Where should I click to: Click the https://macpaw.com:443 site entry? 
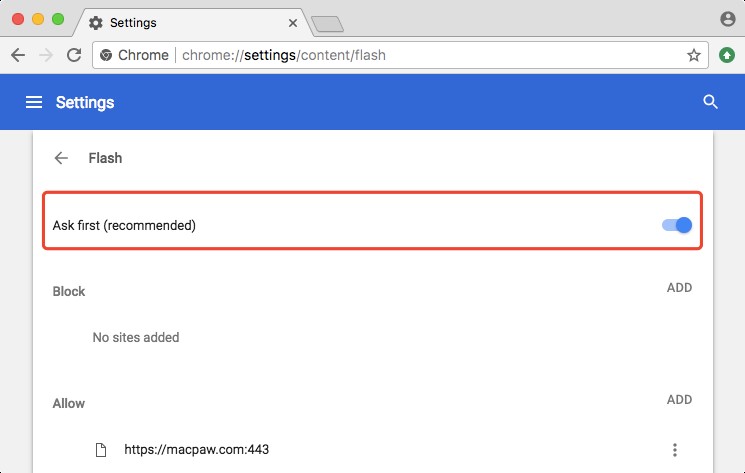196,450
